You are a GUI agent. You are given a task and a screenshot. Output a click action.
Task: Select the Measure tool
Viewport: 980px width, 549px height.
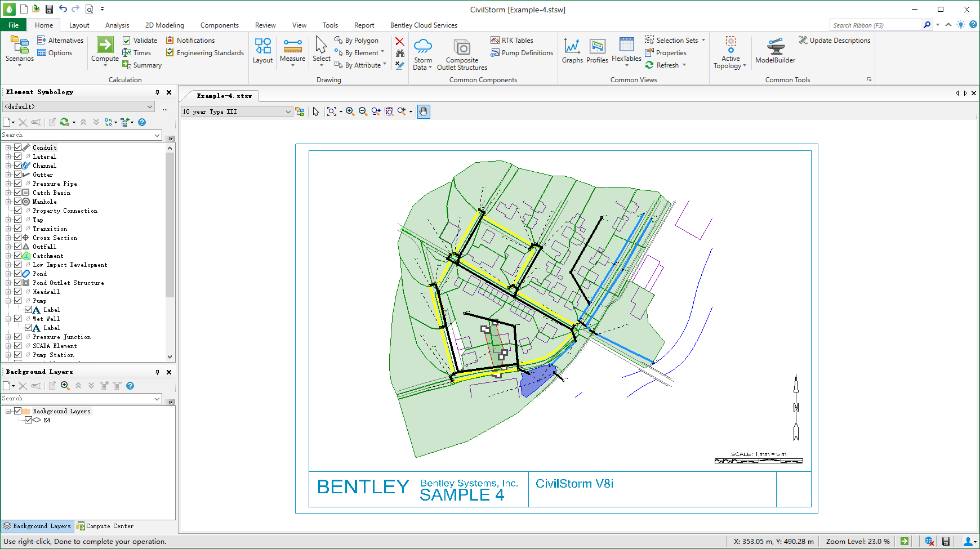(x=292, y=51)
